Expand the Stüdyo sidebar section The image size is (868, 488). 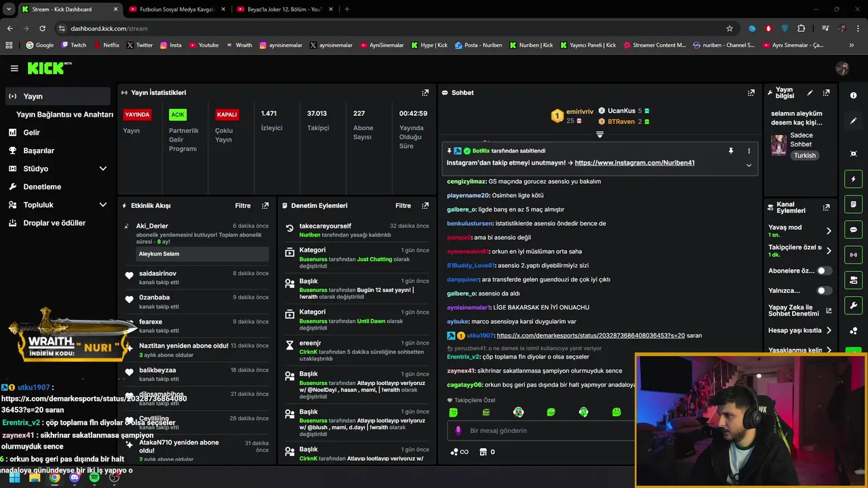103,169
